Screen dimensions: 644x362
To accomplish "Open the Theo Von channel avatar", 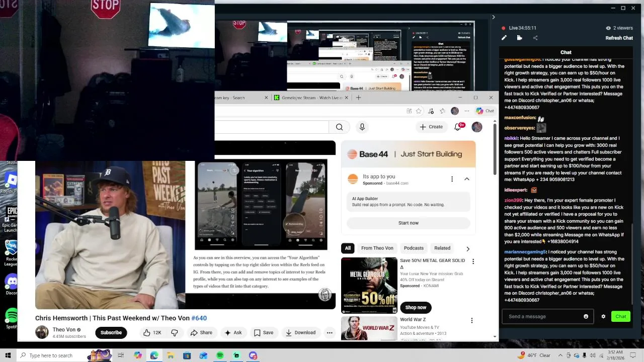I will [x=42, y=332].
